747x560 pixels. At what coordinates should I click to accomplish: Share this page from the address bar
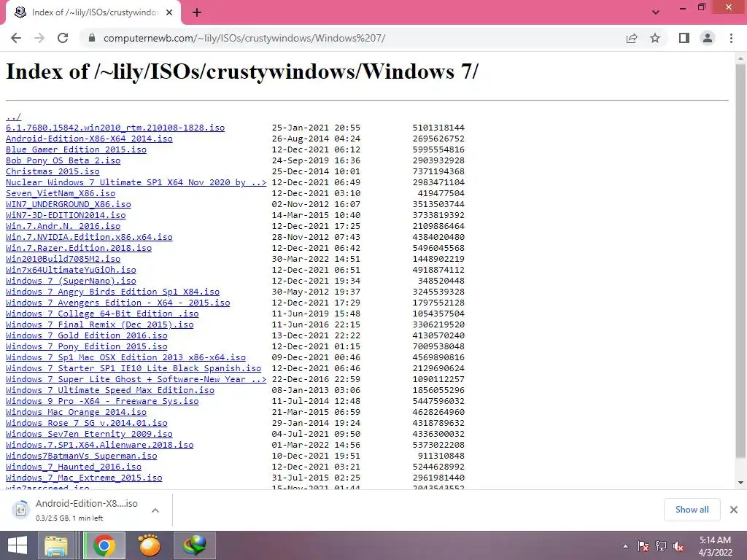632,38
